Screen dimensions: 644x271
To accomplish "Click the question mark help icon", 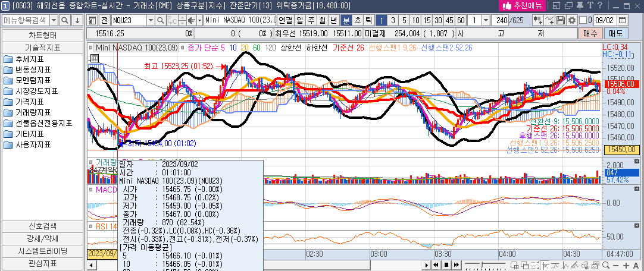I will [x=599, y=6].
